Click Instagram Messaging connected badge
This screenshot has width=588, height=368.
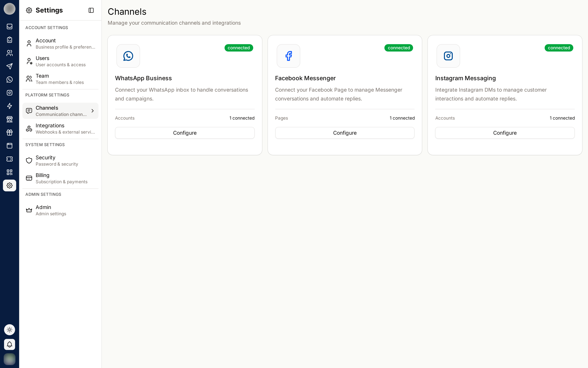coord(559,48)
